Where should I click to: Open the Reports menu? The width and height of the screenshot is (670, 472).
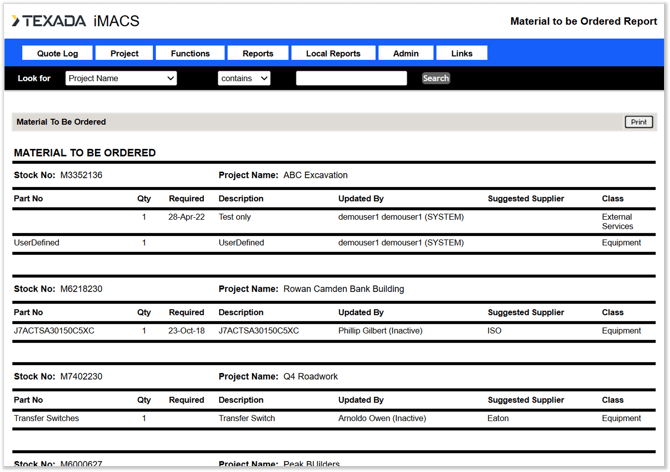click(x=258, y=53)
